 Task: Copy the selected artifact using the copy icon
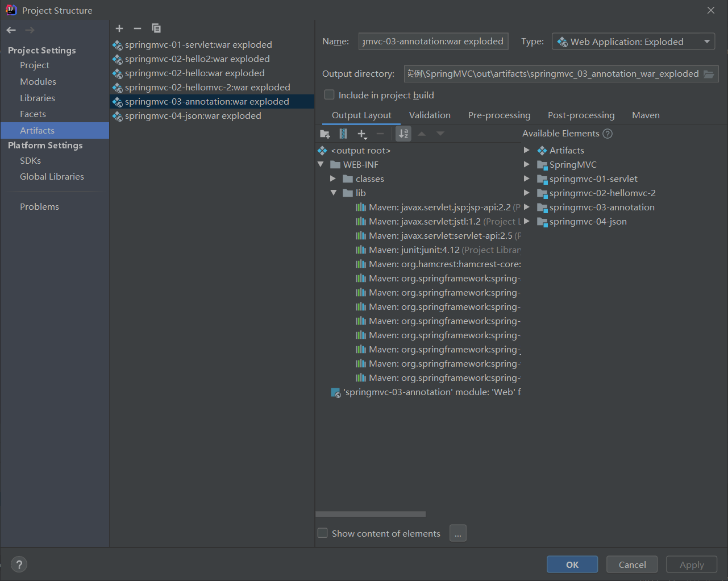pos(156,28)
